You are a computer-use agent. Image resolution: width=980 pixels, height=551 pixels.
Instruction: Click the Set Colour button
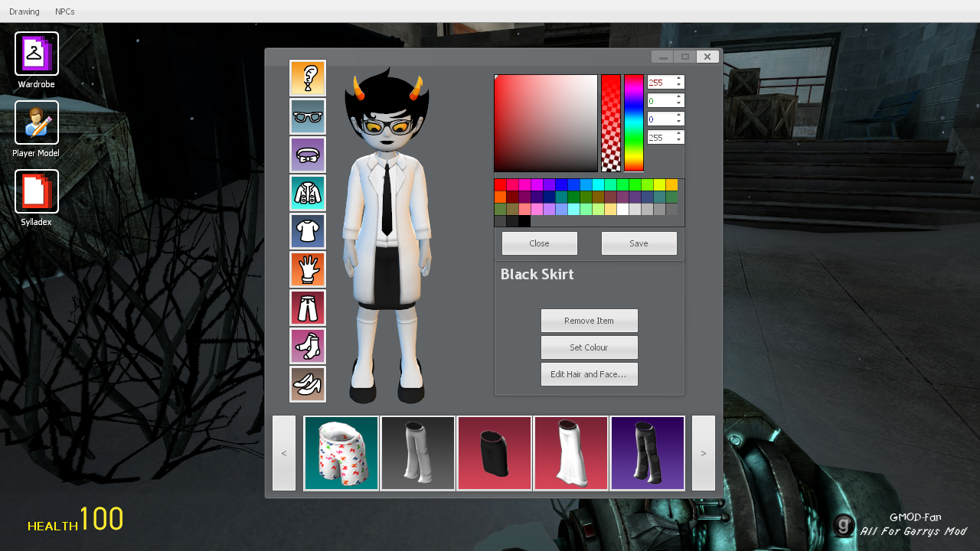coord(590,347)
